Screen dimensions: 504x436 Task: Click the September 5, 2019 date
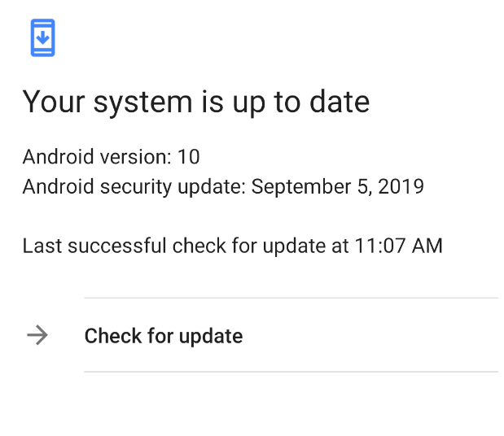[x=338, y=186]
